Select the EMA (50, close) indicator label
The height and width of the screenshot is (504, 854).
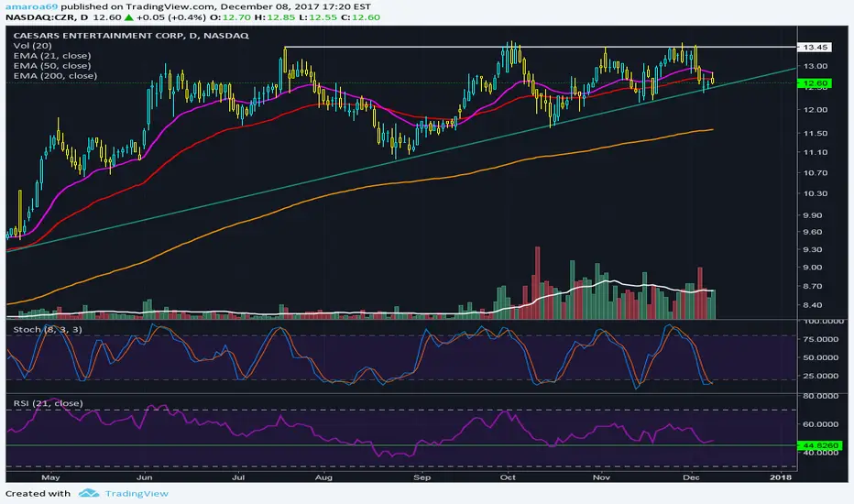pos(51,65)
